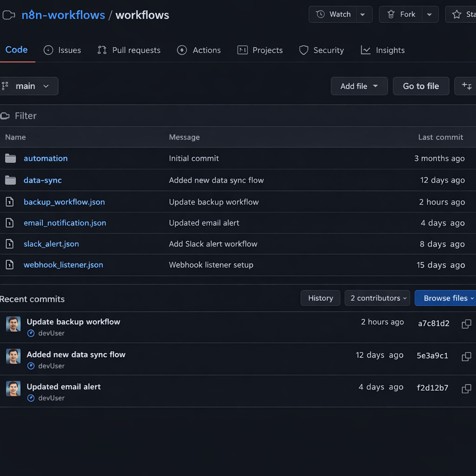Image resolution: width=476 pixels, height=476 pixels.
Task: Go to the Actions tab
Action: click(x=199, y=50)
